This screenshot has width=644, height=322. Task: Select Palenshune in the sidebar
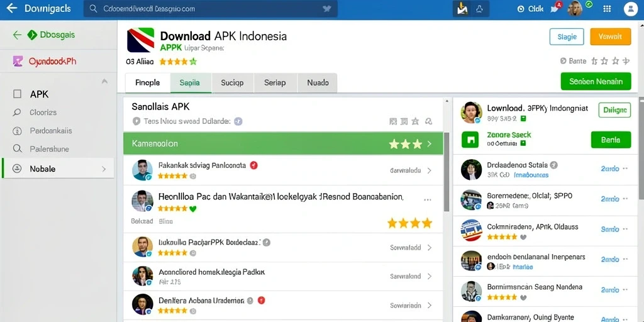(x=49, y=148)
